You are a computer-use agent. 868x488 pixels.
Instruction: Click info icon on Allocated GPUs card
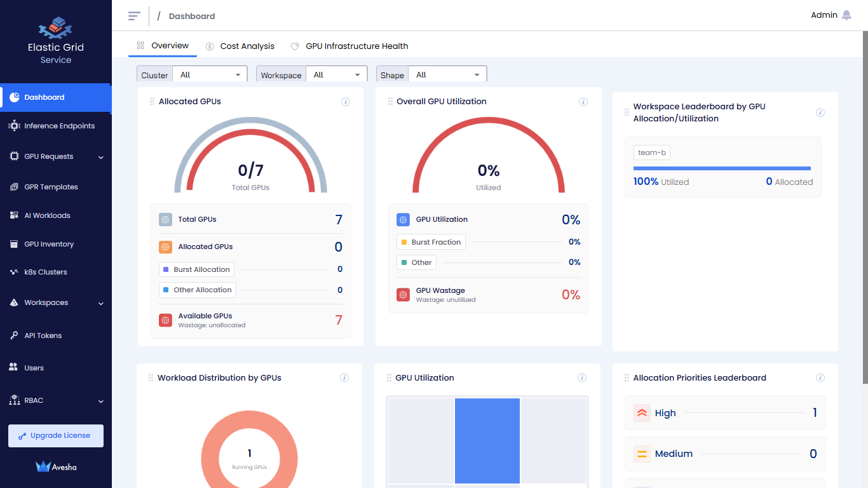346,102
